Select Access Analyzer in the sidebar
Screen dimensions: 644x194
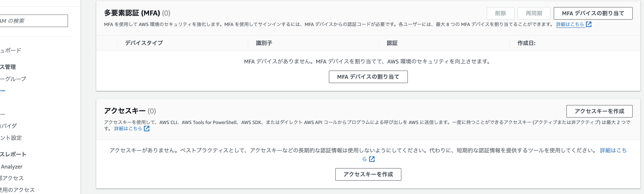tap(11, 166)
